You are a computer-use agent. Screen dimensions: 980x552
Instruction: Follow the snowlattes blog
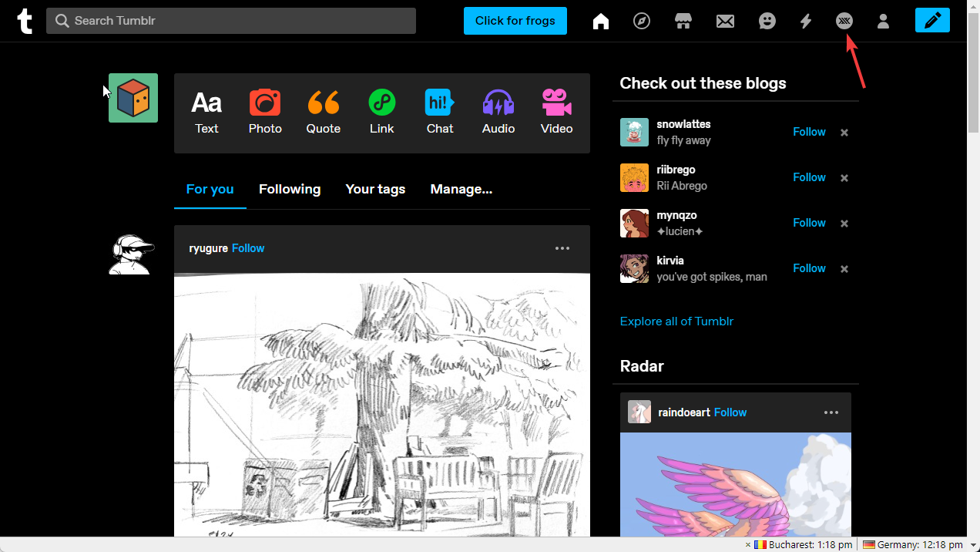(x=809, y=132)
